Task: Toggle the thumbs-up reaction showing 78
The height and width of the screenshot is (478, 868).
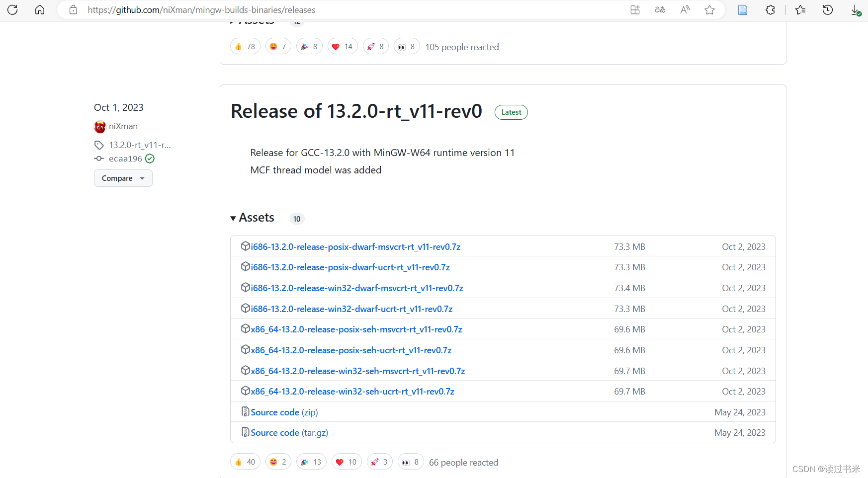Action: click(245, 46)
